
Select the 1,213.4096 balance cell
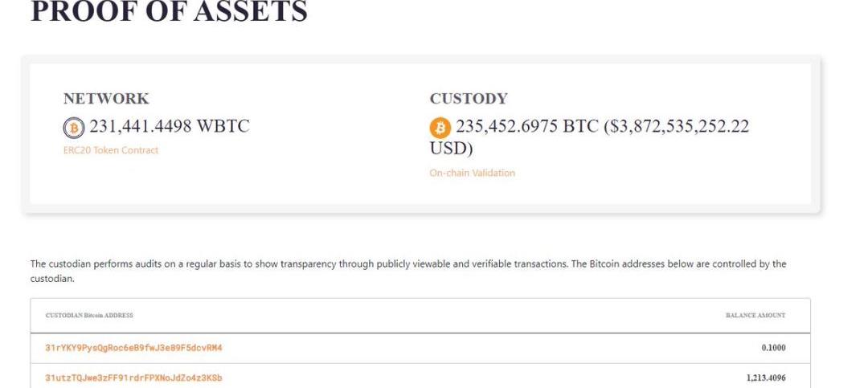(x=765, y=378)
